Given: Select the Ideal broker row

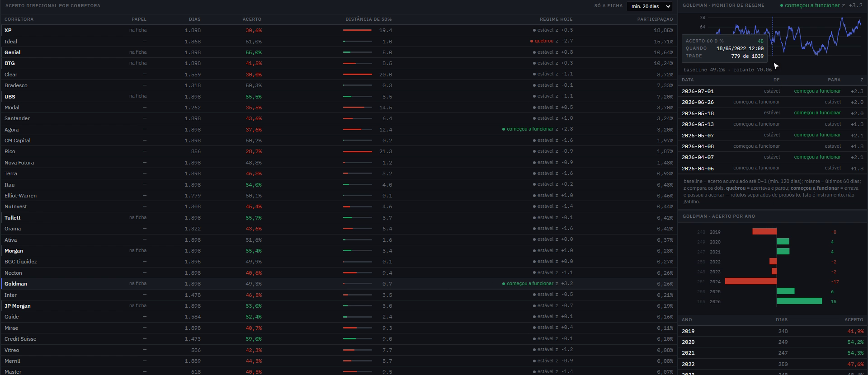Looking at the screenshot, I should pos(338,42).
